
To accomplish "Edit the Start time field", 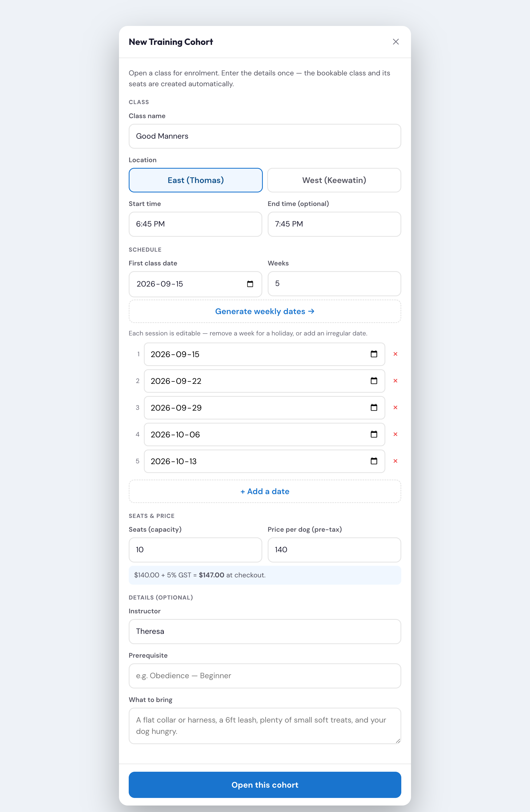I will coord(195,224).
